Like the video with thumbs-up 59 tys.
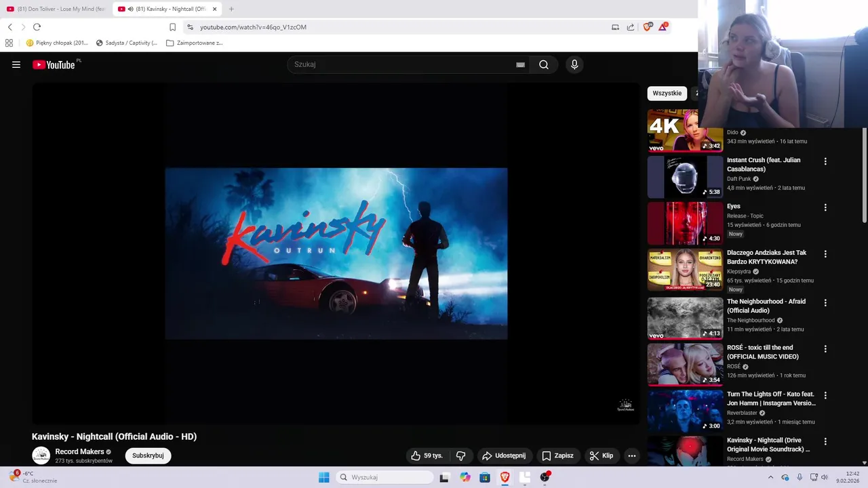The width and height of the screenshot is (868, 488). click(427, 455)
